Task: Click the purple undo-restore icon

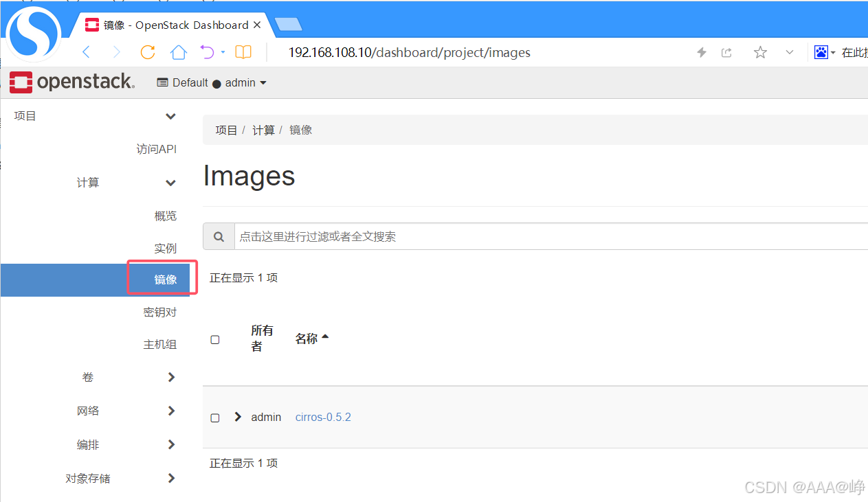Action: pyautogui.click(x=208, y=52)
